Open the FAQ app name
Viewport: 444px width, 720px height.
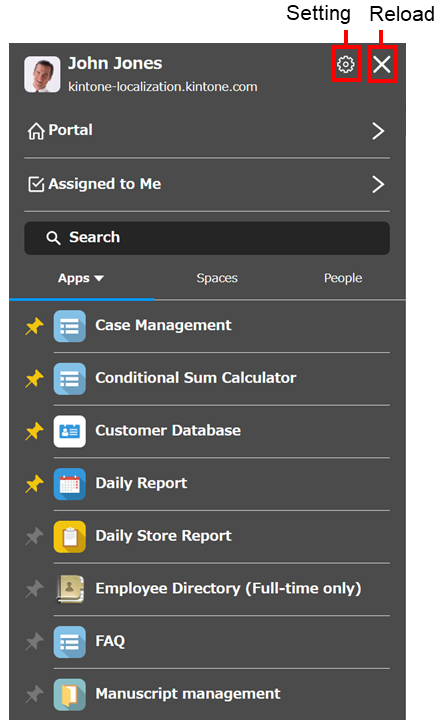coord(110,641)
